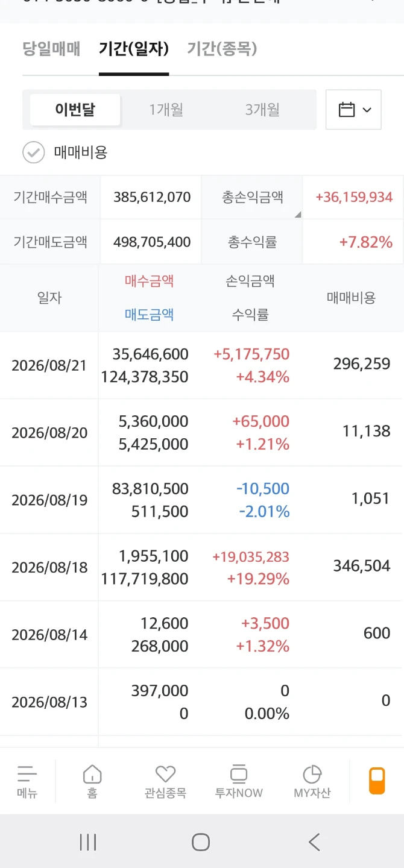Tap Android home navigation button
Screen dimensions: 404x868
pos(201,842)
